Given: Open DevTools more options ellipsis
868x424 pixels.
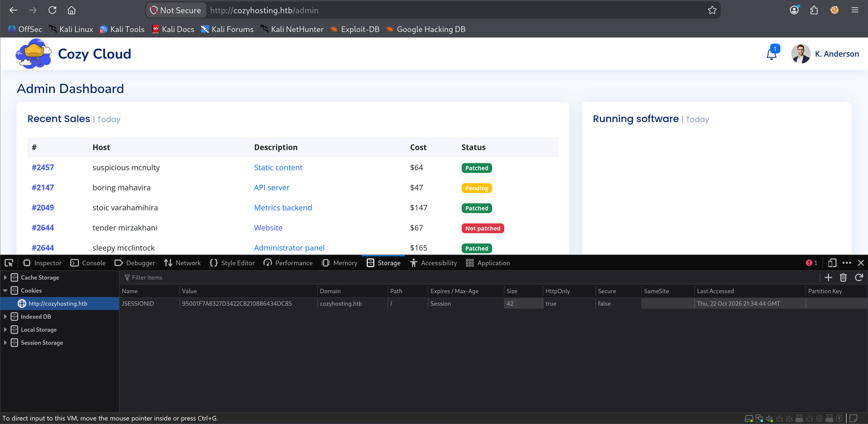Looking at the screenshot, I should 847,263.
